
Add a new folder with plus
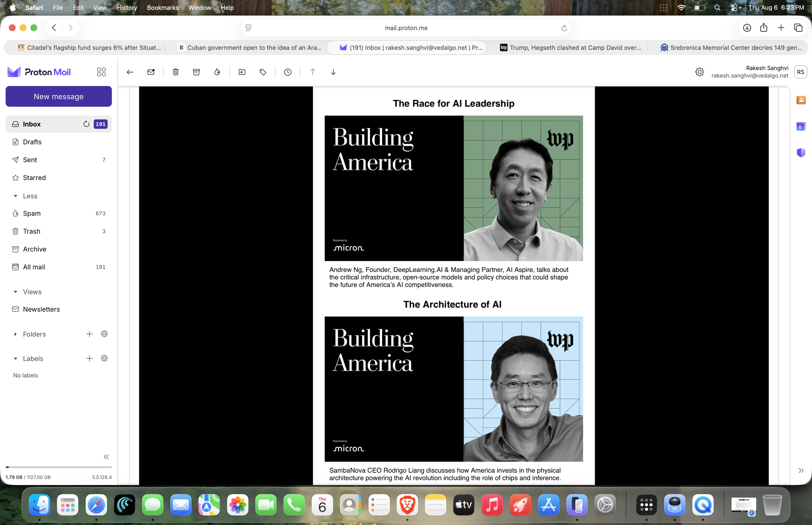89,334
